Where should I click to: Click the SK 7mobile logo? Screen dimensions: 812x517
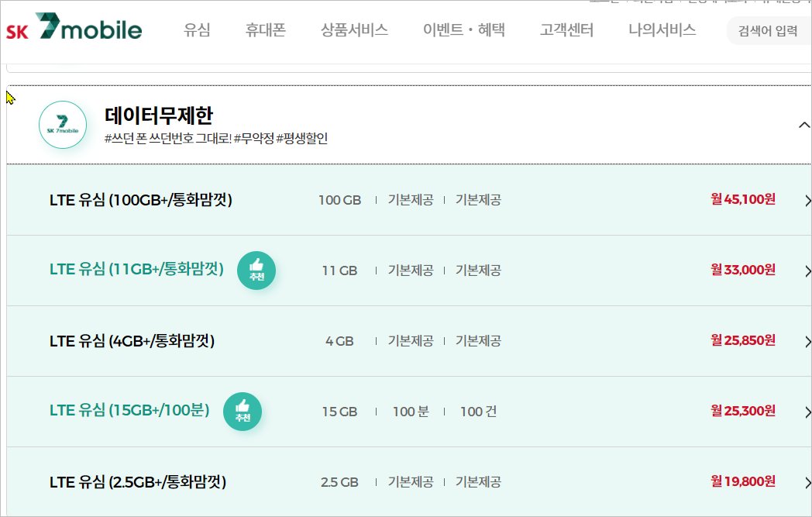[74, 31]
